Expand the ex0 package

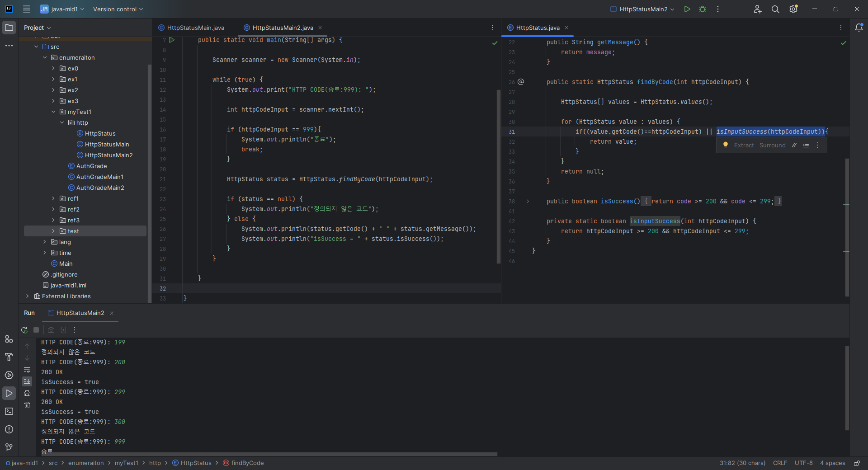(53, 68)
